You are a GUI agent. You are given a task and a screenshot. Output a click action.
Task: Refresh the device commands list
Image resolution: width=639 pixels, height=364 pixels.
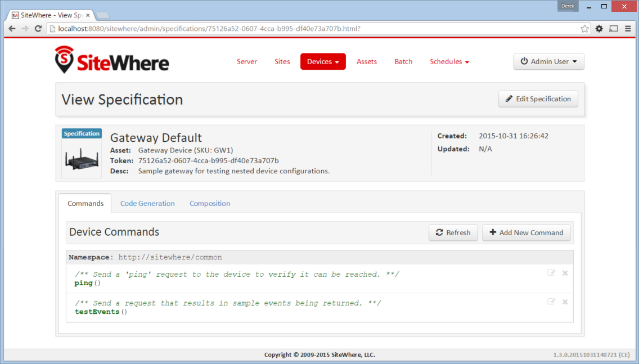click(x=453, y=233)
